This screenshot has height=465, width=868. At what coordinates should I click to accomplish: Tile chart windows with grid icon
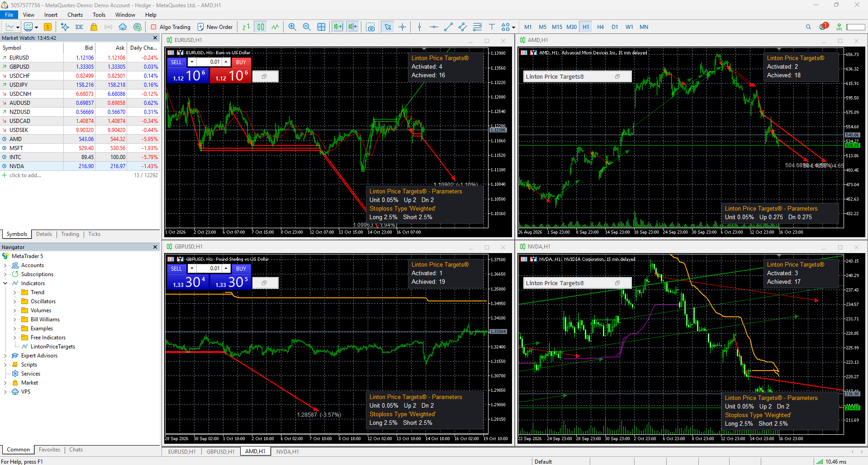321,27
